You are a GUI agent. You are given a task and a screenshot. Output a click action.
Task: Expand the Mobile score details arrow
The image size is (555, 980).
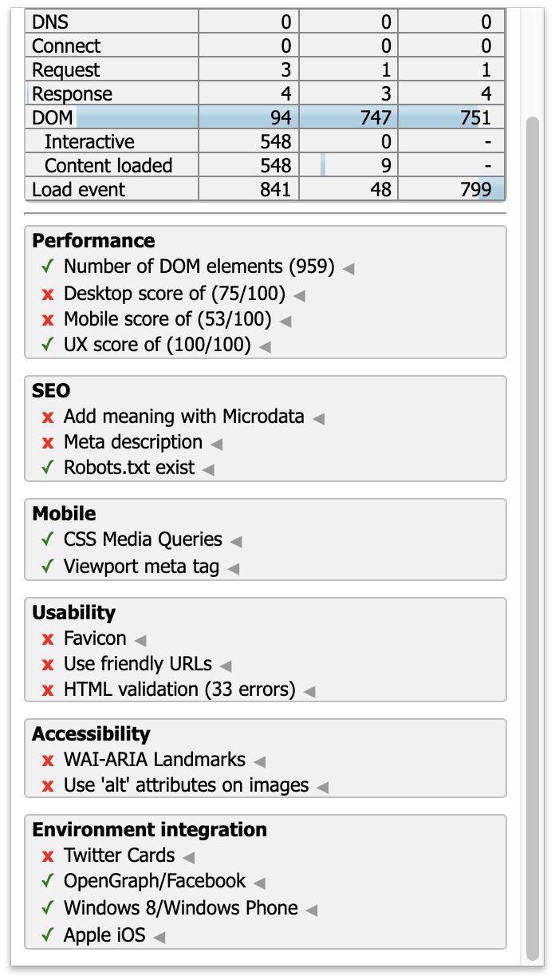click(x=285, y=322)
